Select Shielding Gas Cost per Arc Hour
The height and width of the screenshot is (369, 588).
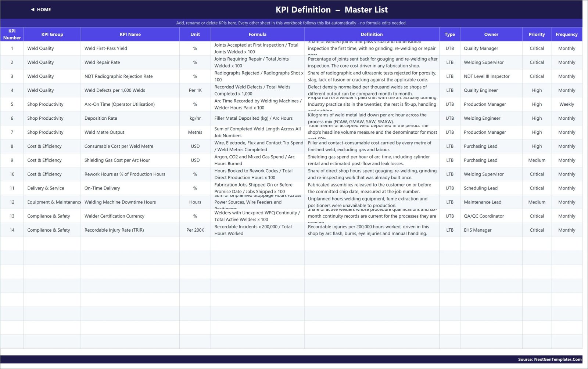(130, 160)
